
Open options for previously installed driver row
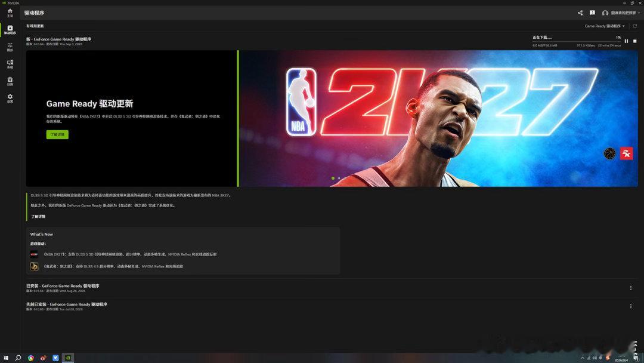(631, 306)
